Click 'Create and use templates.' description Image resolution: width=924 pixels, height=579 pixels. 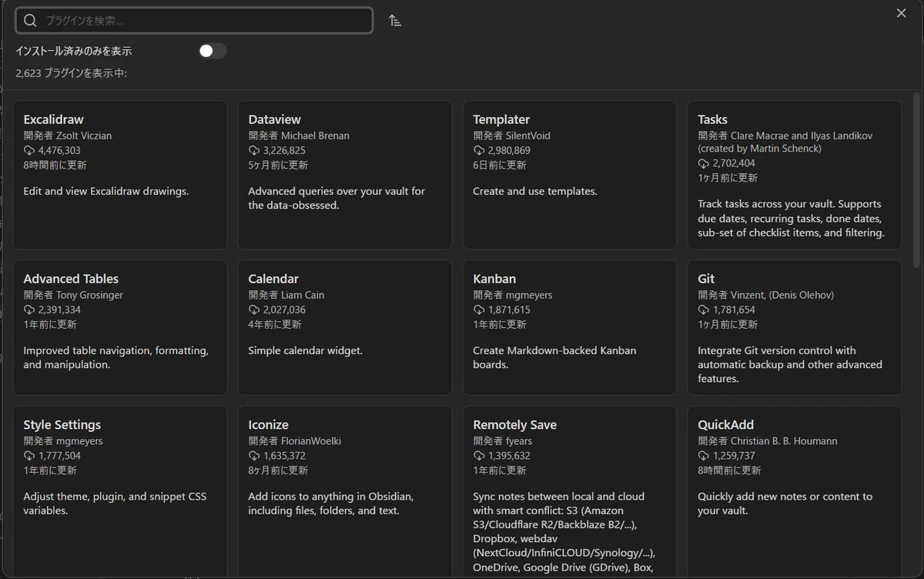point(535,191)
